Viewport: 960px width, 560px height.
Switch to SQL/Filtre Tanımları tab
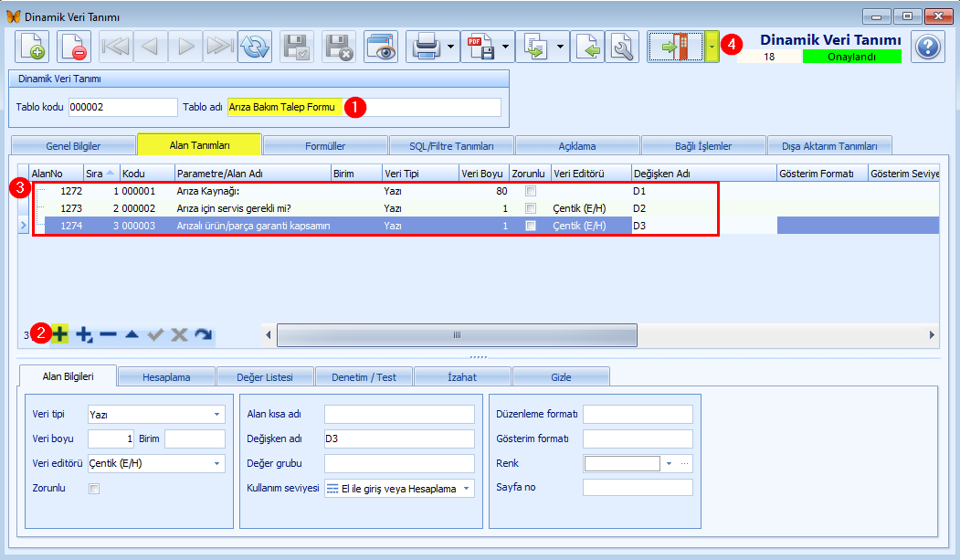(451, 145)
